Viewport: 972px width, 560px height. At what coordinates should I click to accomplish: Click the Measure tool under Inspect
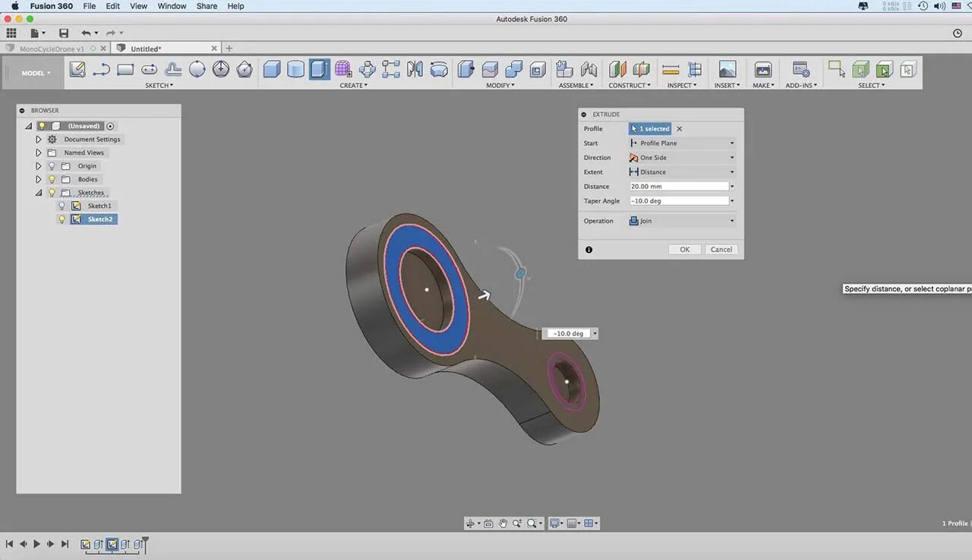pos(671,69)
